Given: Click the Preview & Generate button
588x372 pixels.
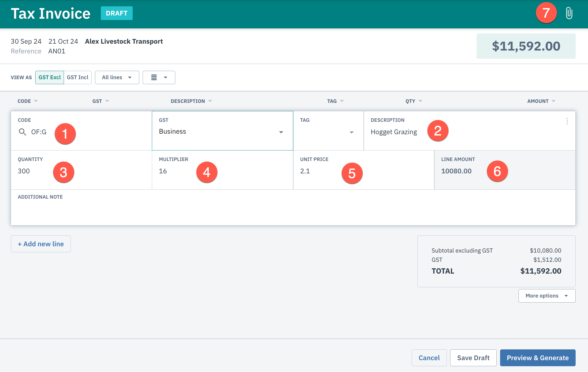Looking at the screenshot, I should coord(537,358).
